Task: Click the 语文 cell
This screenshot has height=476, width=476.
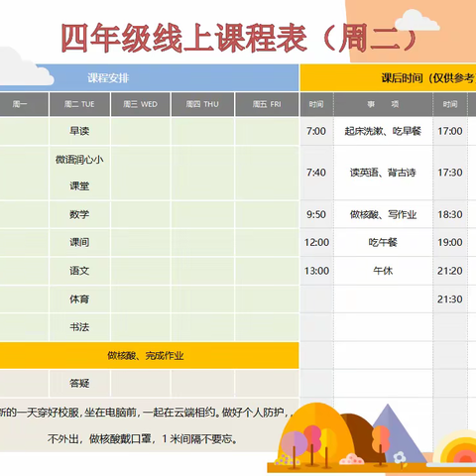Action: coord(79,271)
